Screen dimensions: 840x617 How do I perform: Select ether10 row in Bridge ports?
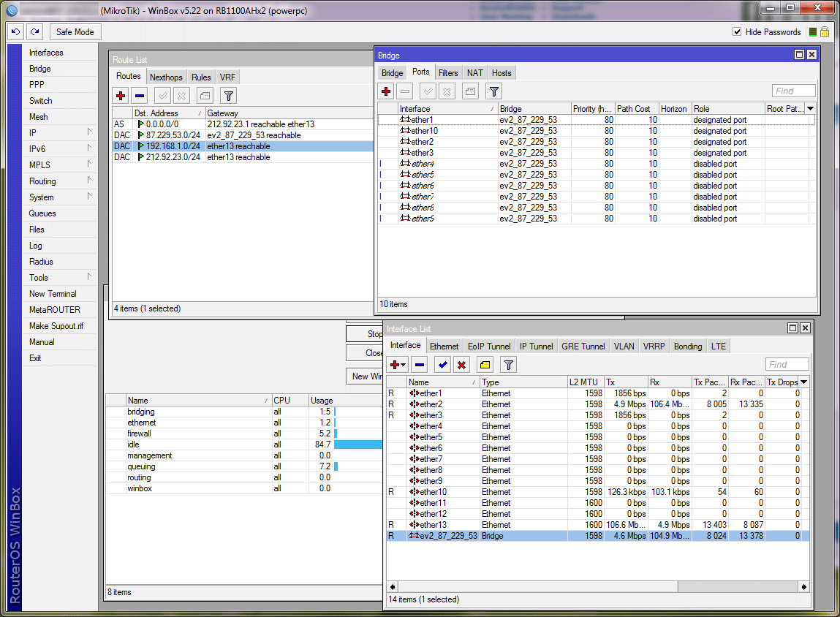click(597, 131)
